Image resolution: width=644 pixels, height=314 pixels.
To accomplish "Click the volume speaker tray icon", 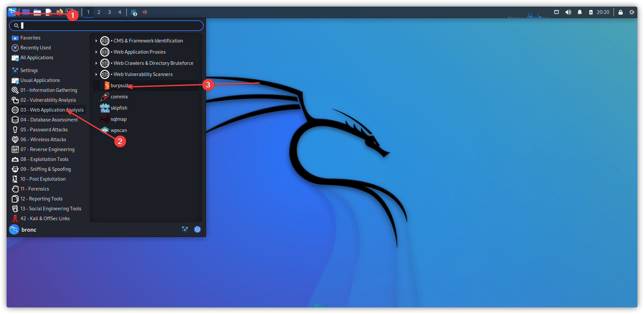I will pos(568,12).
